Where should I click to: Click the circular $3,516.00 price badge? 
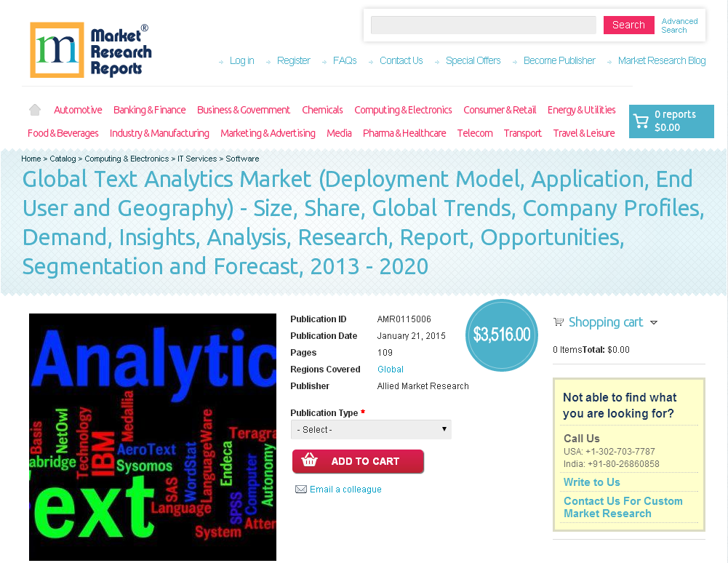tap(501, 335)
